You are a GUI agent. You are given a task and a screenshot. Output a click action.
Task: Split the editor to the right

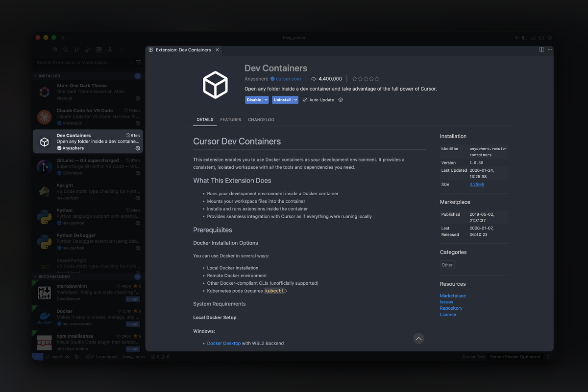coord(541,49)
